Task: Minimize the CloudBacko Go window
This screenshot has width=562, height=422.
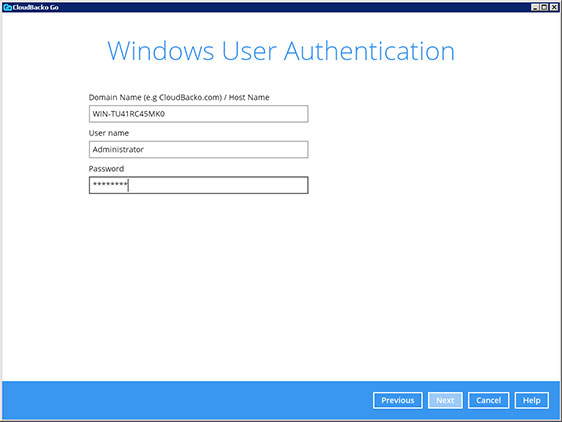Action: tap(535, 7)
